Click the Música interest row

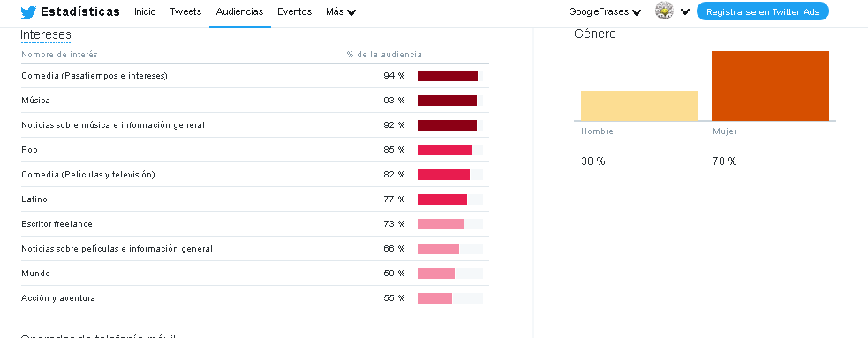(x=254, y=100)
